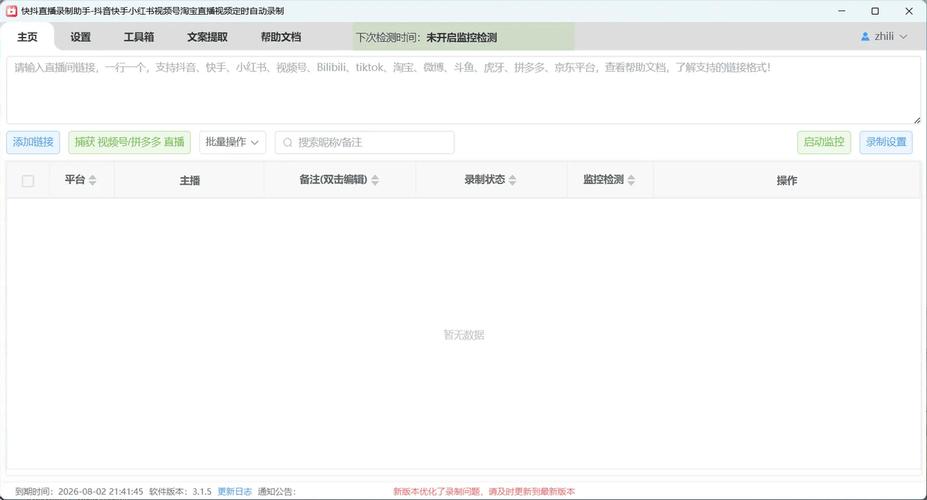This screenshot has width=927, height=500.
Task: Click the app logo icon in title bar
Action: point(11,11)
